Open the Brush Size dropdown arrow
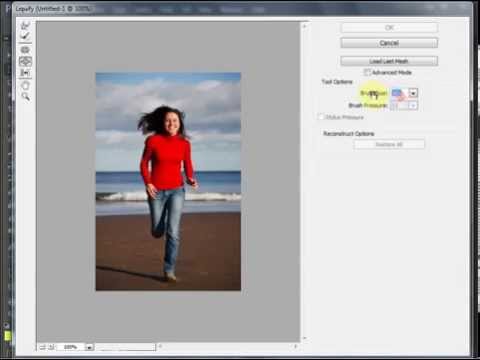Viewport: 480px width, 360px height. pos(413,93)
